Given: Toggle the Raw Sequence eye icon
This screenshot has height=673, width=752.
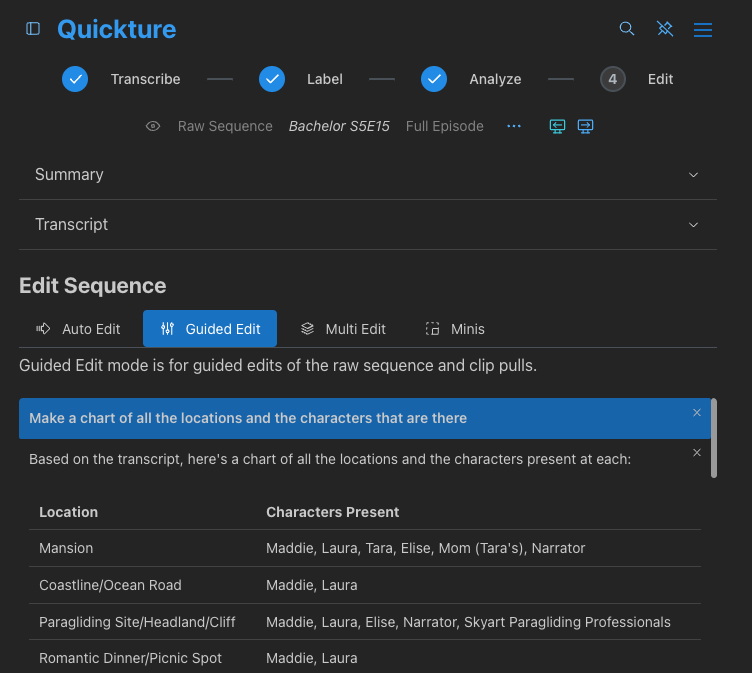Looking at the screenshot, I should click(153, 127).
